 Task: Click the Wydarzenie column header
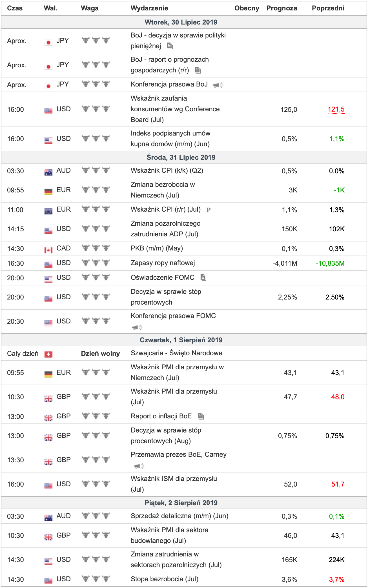(149, 8)
